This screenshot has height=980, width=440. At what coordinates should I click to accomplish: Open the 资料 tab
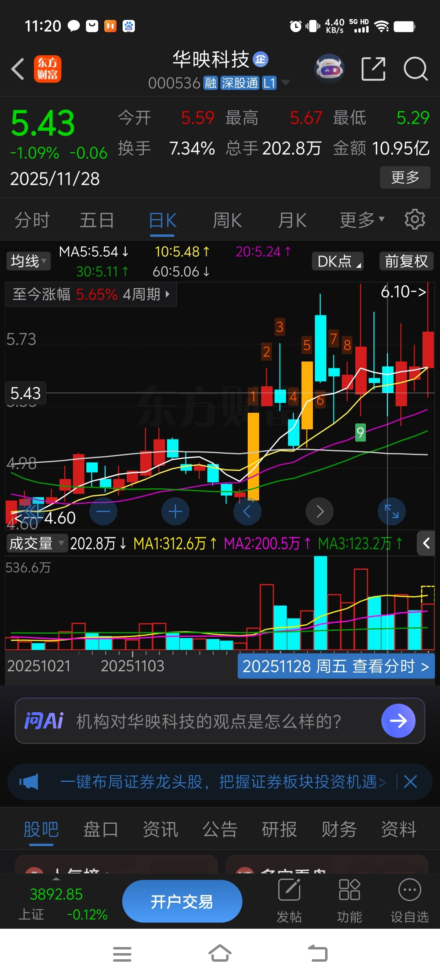399,829
